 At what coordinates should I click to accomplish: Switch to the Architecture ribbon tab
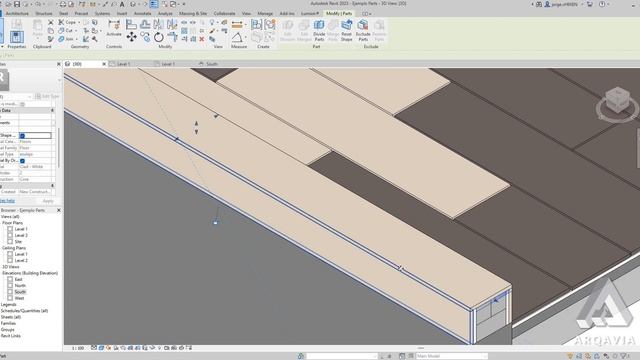click(17, 13)
